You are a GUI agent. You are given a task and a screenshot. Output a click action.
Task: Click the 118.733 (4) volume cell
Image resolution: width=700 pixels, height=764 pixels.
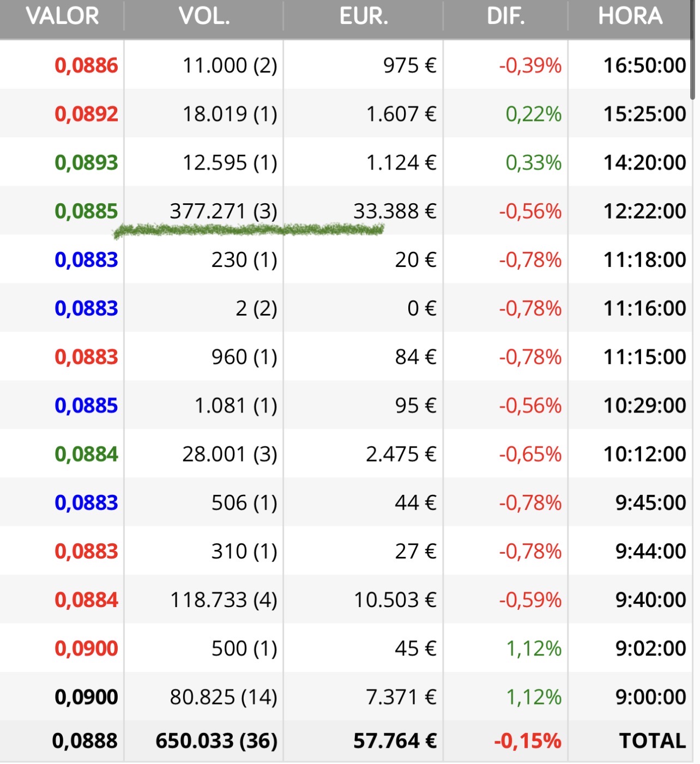click(224, 600)
